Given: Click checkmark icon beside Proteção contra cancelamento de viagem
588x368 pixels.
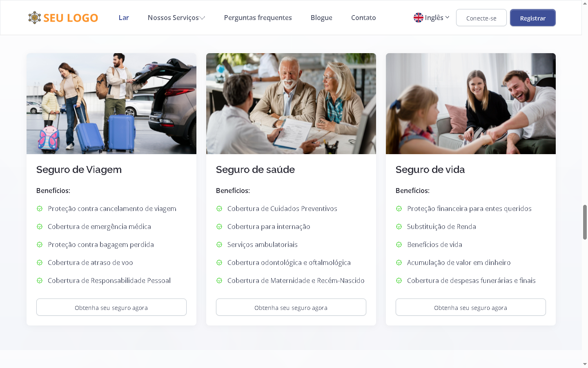Looking at the screenshot, I should click(40, 209).
